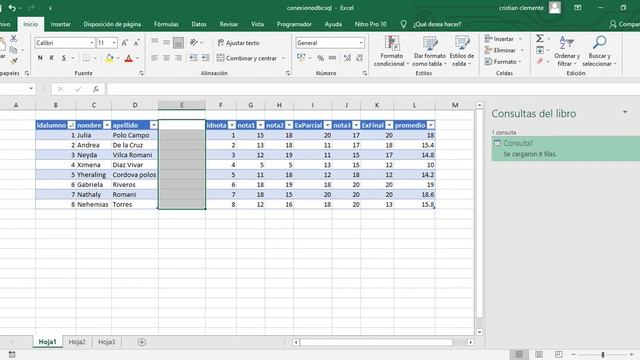Screen dimensions: 640x360
Task: Click the increase decimals icon
Action: [x=347, y=58]
